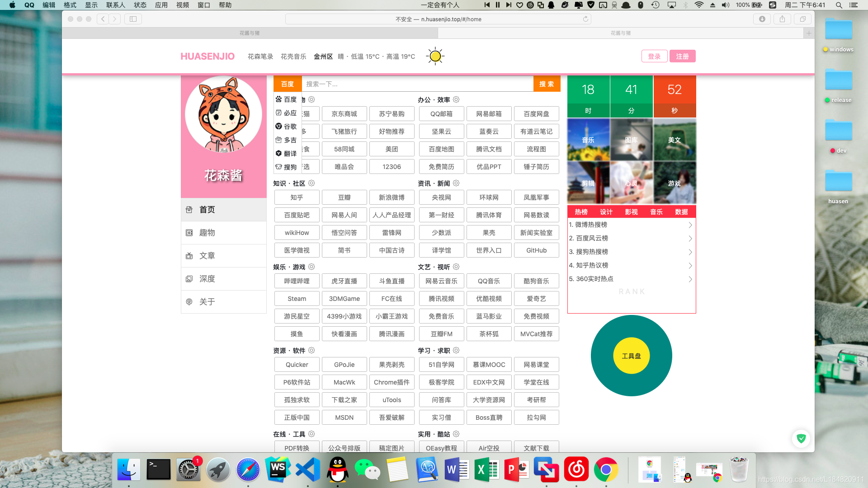The height and width of the screenshot is (488, 868).
Task: Toggle Safari sidebar button
Action: (133, 19)
